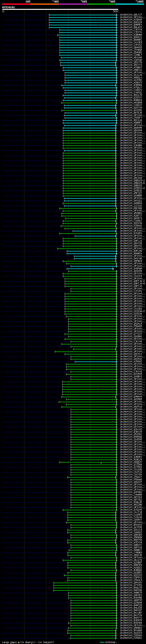Select hit label UniRef100_Q0DFW9

tap(131, 269)
